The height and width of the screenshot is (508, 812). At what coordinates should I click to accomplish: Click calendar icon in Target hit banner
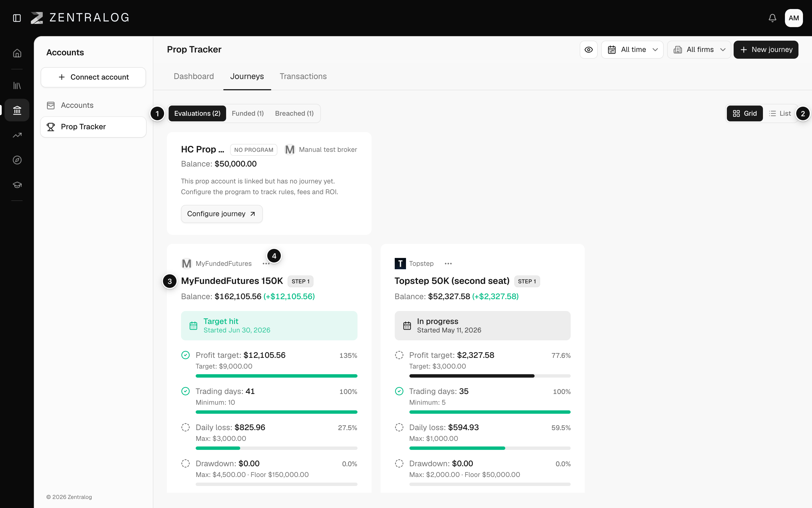tap(193, 326)
